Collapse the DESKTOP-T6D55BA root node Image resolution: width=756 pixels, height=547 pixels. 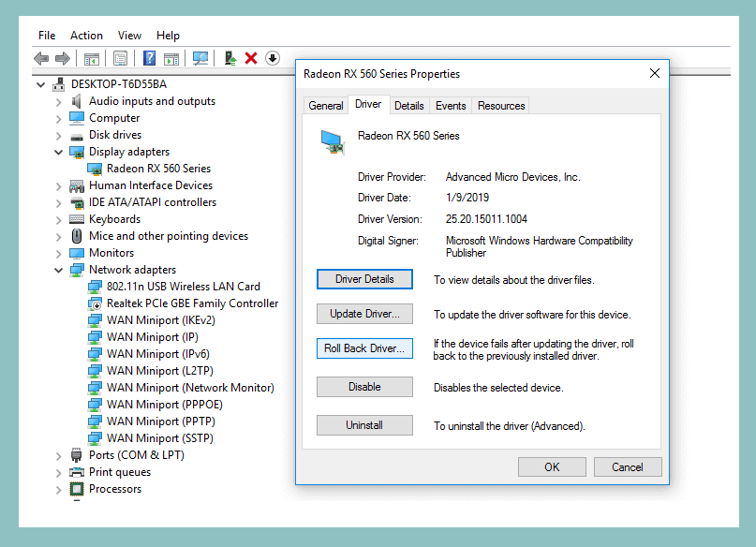tap(41, 85)
